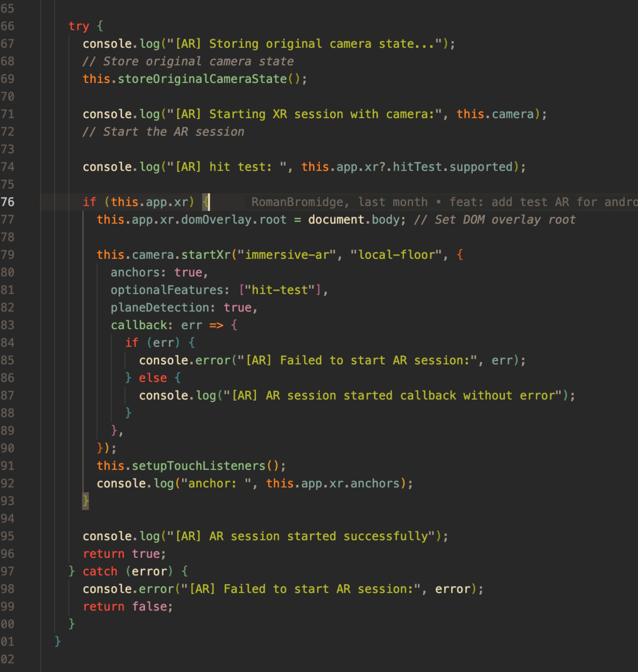Click line number 66 in gutter

pos(8,26)
